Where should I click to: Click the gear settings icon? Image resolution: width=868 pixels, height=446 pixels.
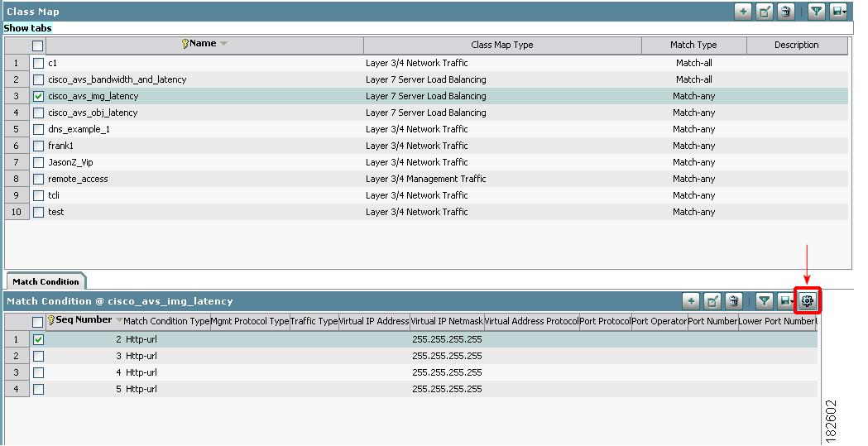[808, 301]
